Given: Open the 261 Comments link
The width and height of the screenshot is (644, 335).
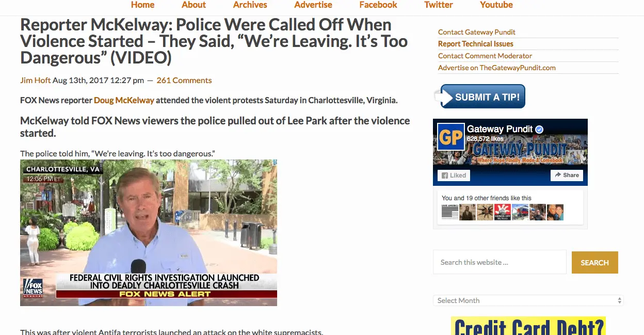Looking at the screenshot, I should point(184,80).
